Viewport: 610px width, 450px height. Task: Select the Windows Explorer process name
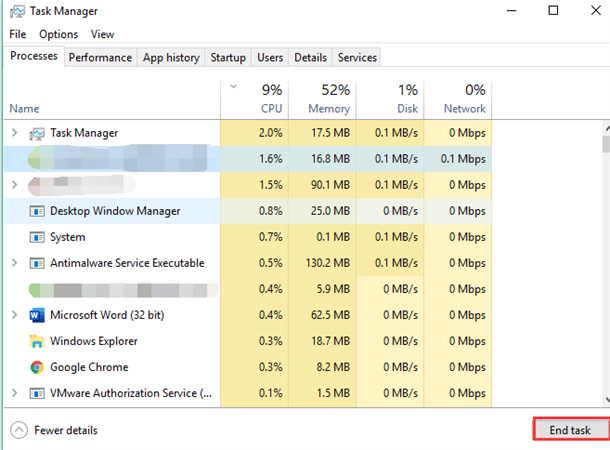click(x=94, y=341)
